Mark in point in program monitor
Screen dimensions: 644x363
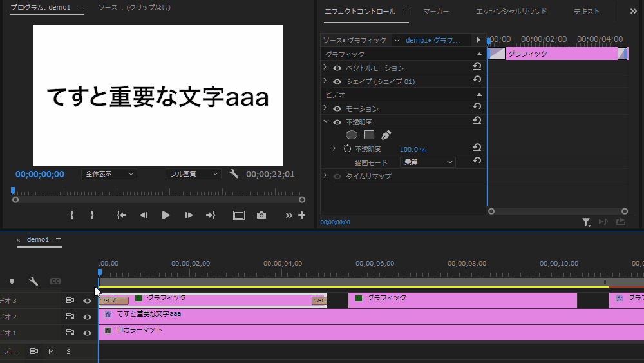[72, 215]
